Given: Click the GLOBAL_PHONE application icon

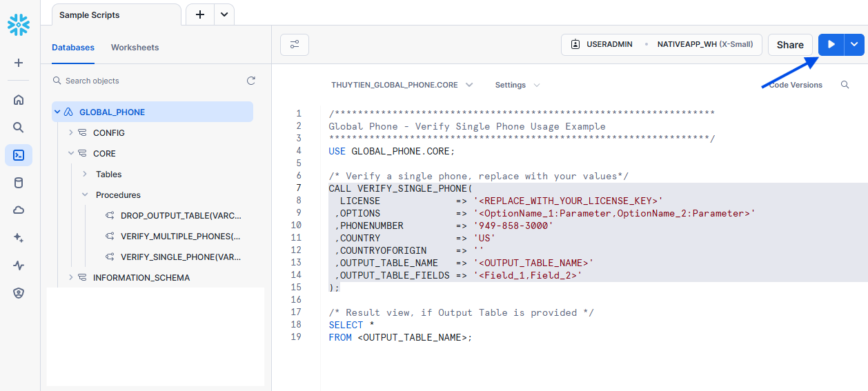Looking at the screenshot, I should click(68, 112).
